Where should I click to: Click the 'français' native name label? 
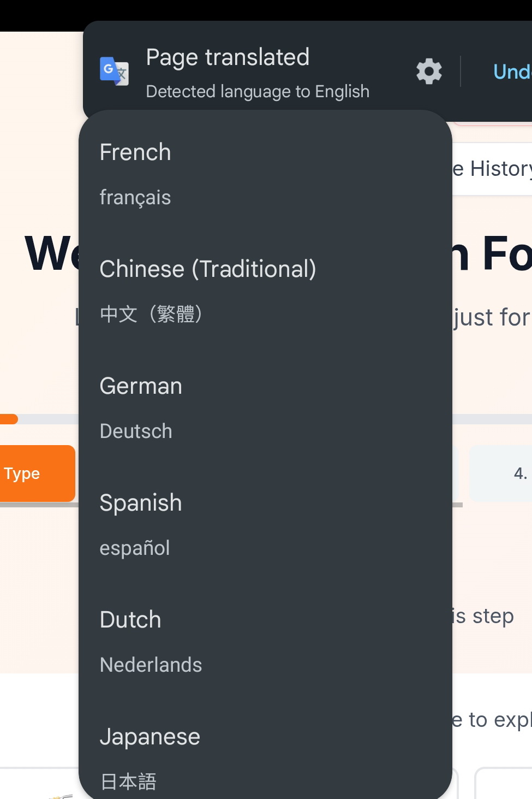[135, 198]
